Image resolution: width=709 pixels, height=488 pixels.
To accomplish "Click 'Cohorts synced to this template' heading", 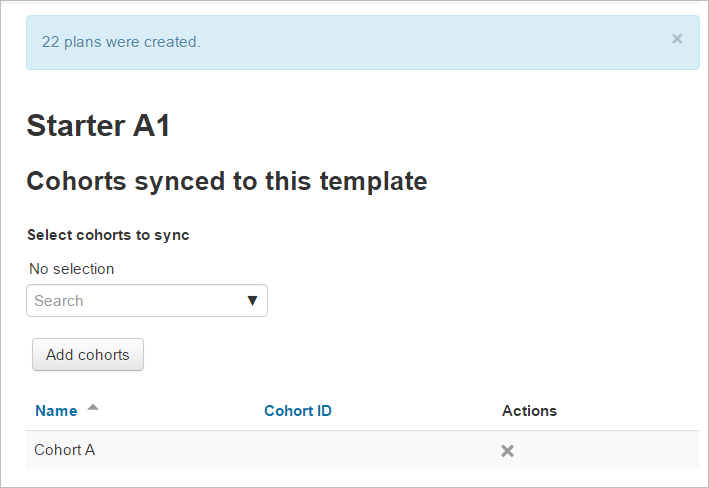I will 227,181.
